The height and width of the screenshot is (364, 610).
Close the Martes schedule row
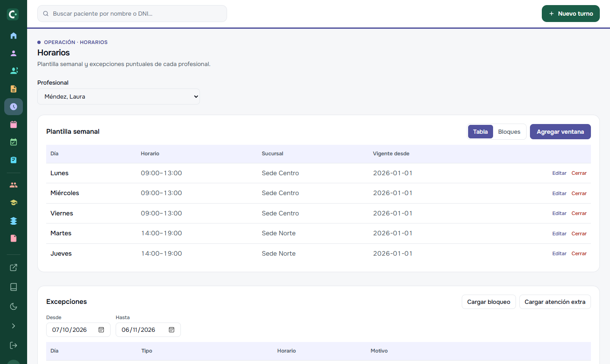coord(579,234)
